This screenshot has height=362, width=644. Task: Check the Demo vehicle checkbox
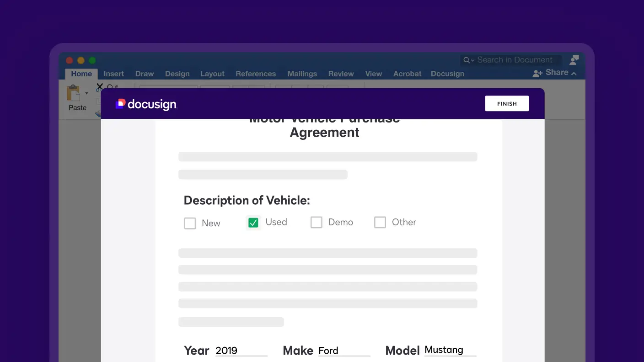pos(317,222)
